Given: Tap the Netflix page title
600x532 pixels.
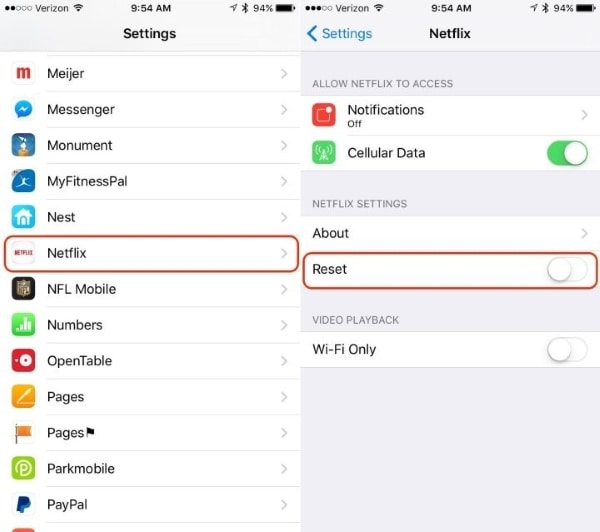Looking at the screenshot, I should click(450, 34).
